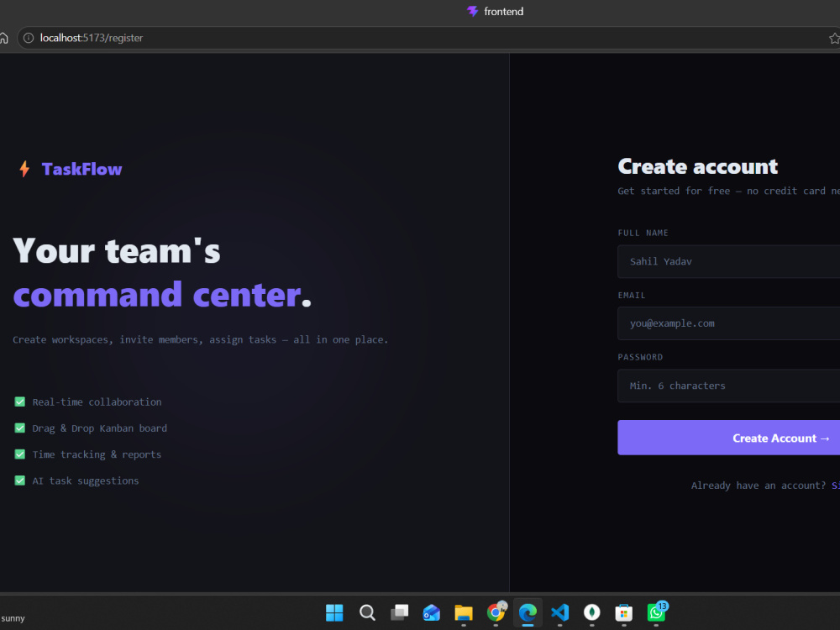This screenshot has height=630, width=840.
Task: Open Visual Studio Code from taskbar
Action: (x=559, y=612)
